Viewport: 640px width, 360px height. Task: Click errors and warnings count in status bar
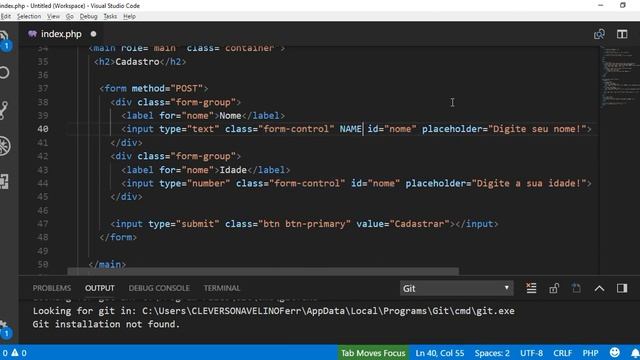(x=14, y=353)
